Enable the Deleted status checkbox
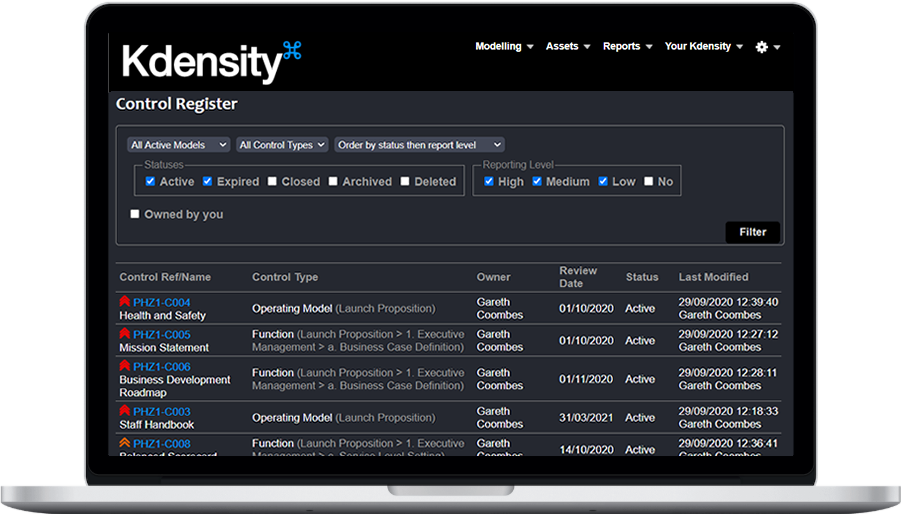 pyautogui.click(x=405, y=181)
